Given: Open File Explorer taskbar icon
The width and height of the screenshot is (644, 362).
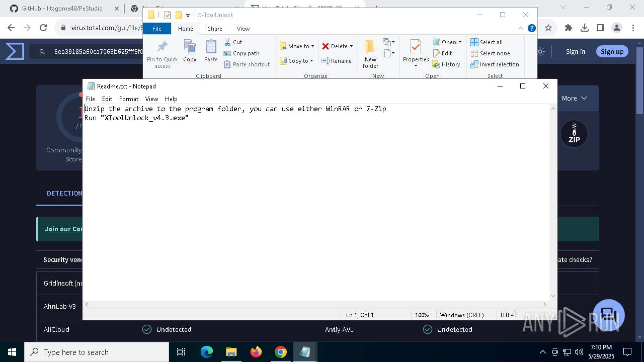Looking at the screenshot, I should (x=231, y=352).
